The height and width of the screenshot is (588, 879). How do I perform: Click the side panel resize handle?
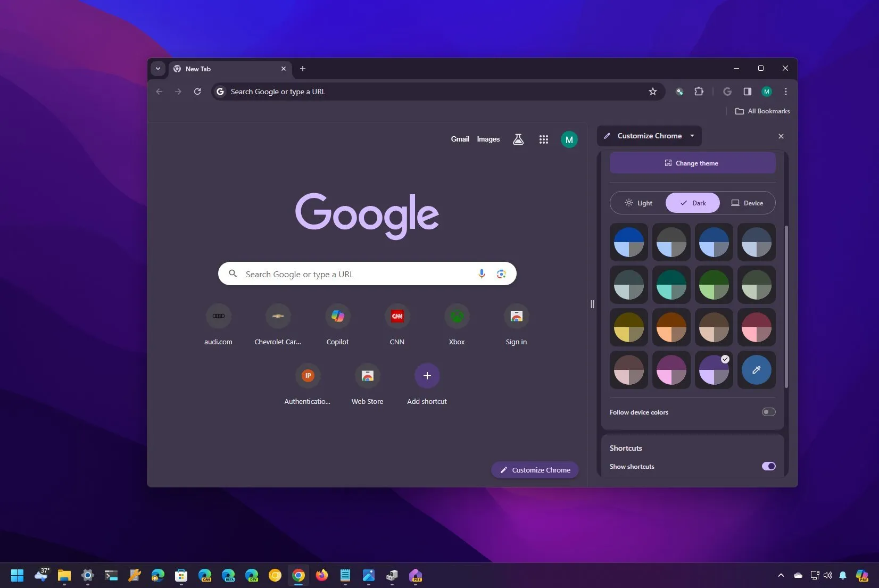click(x=592, y=304)
